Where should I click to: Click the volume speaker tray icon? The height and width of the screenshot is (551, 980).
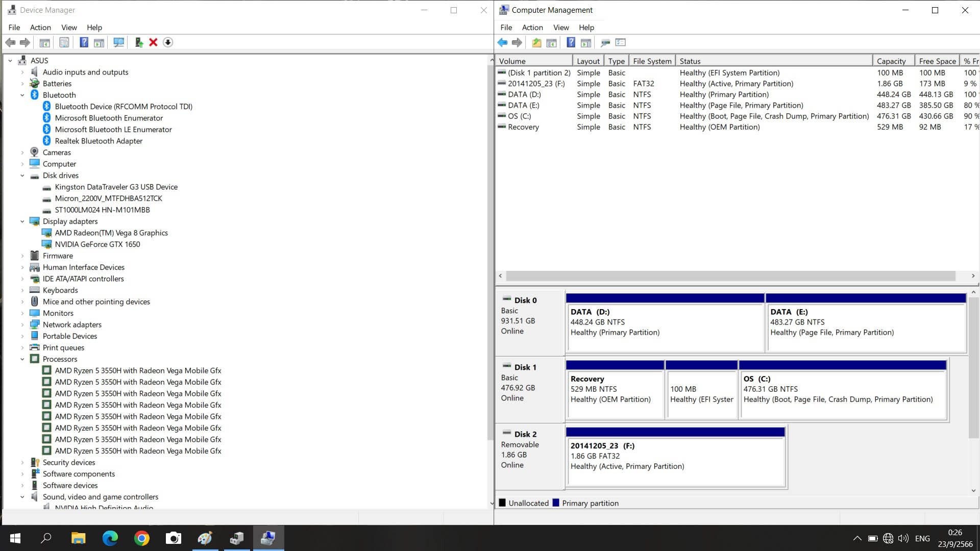coord(903,538)
